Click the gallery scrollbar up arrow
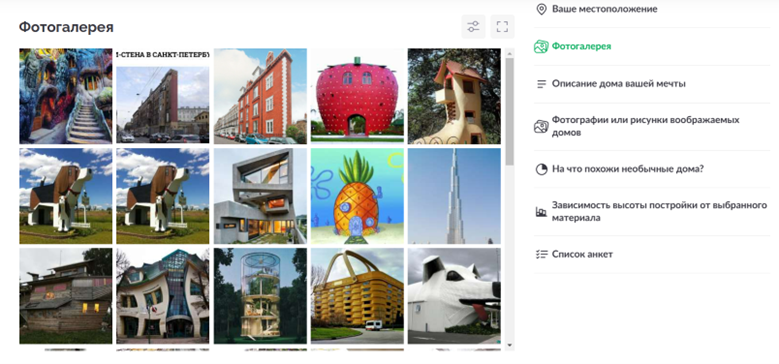This screenshot has width=779, height=364. [x=510, y=53]
